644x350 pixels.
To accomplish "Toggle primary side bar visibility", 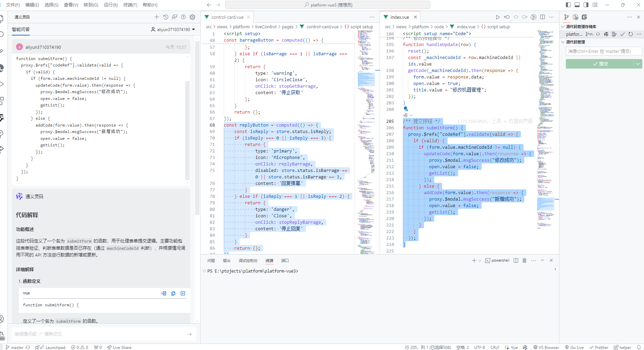I will (x=568, y=5).
